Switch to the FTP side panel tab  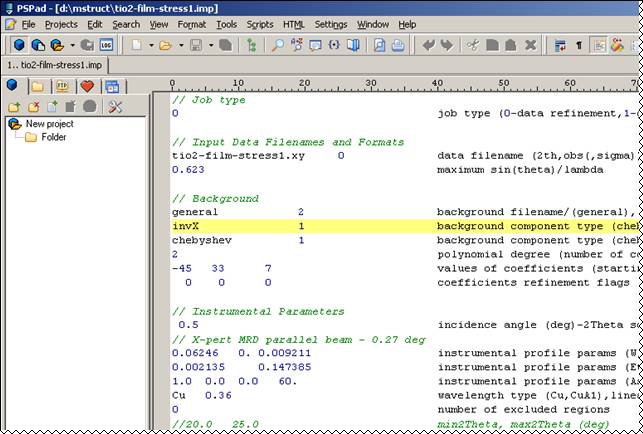pyautogui.click(x=62, y=87)
